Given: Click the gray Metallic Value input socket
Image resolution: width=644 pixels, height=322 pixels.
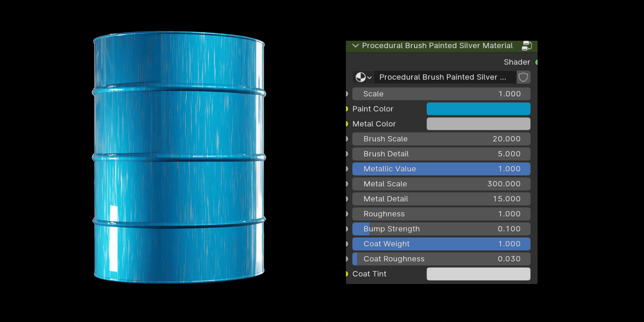Looking at the screenshot, I should tap(347, 169).
